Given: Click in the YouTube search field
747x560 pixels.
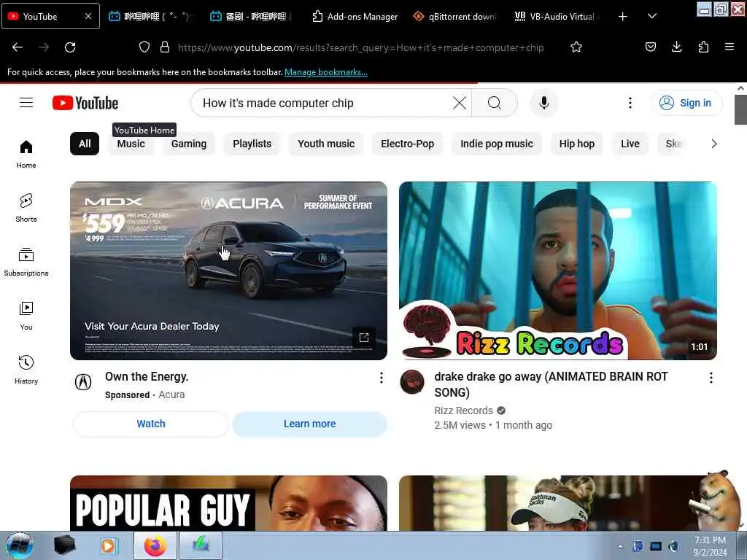Looking at the screenshot, I should click(x=324, y=103).
